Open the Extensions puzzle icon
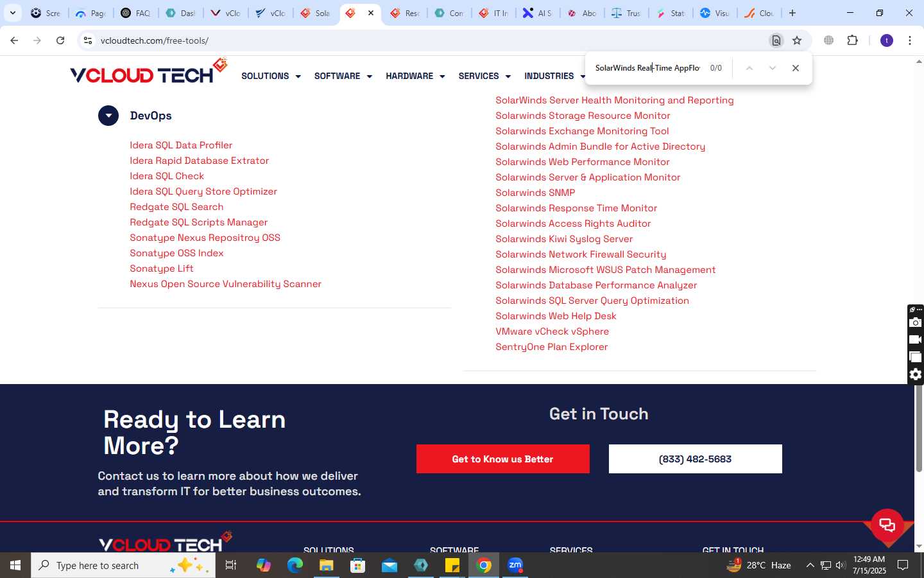The height and width of the screenshot is (578, 924). coord(852,40)
